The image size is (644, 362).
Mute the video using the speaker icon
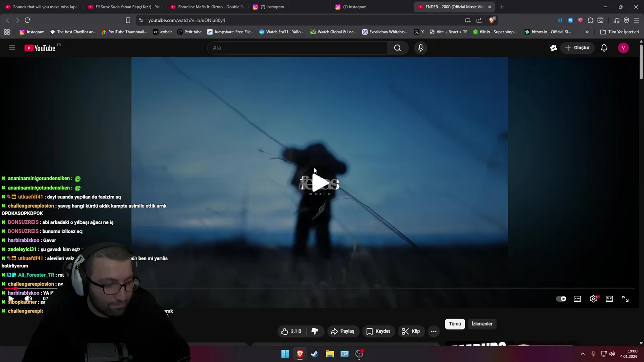[28, 299]
